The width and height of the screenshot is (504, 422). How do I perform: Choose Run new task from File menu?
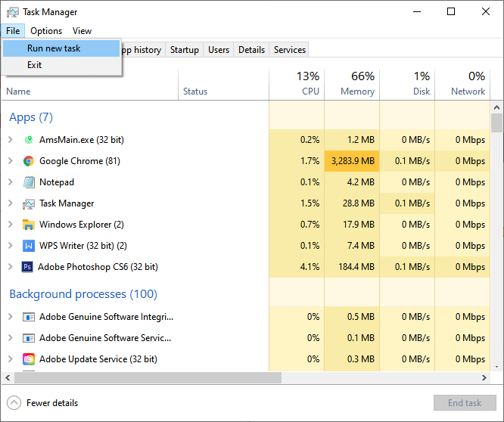(54, 48)
